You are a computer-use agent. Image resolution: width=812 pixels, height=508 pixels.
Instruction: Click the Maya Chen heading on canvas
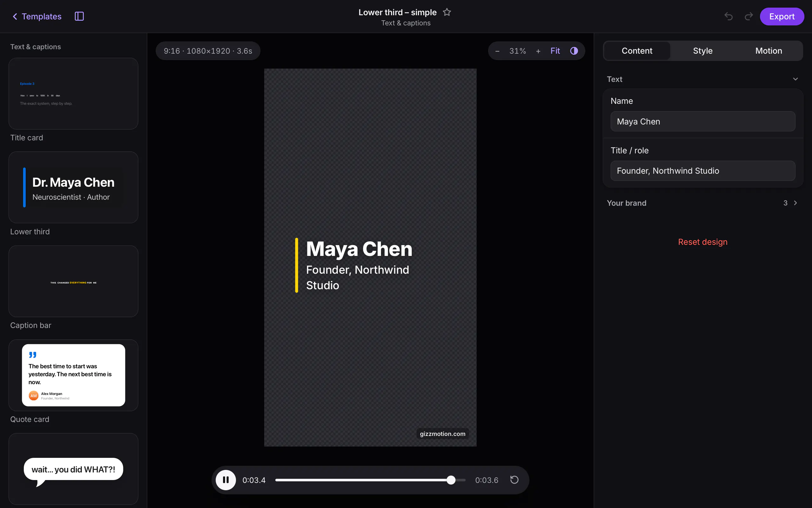tap(359, 249)
